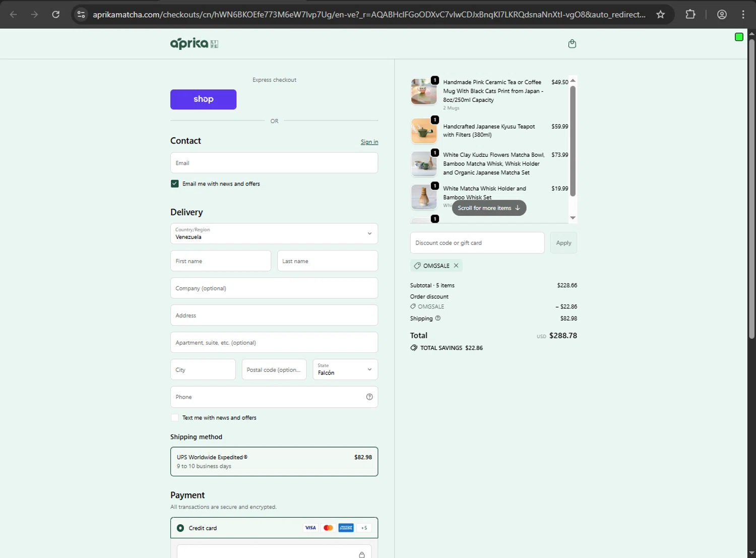Click the Phone input field

[x=274, y=397]
